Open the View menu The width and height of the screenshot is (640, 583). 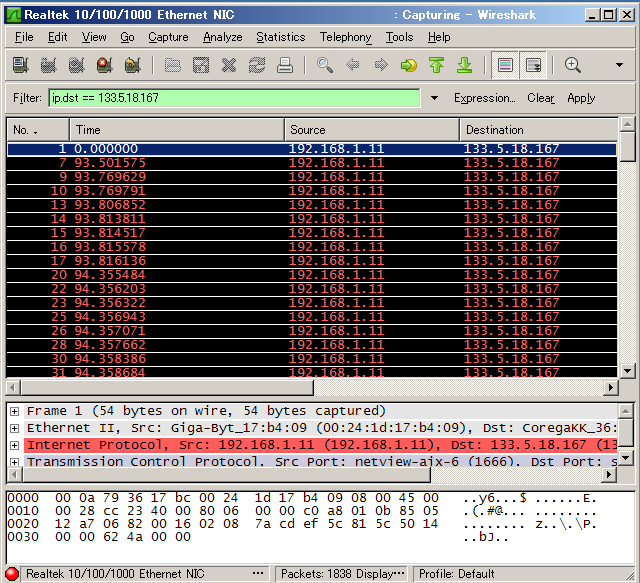(x=94, y=37)
